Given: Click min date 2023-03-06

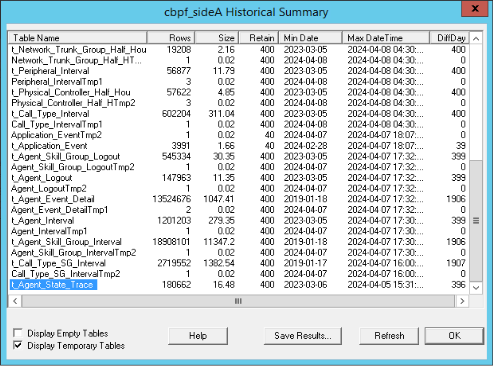Looking at the screenshot, I should coord(305,285).
